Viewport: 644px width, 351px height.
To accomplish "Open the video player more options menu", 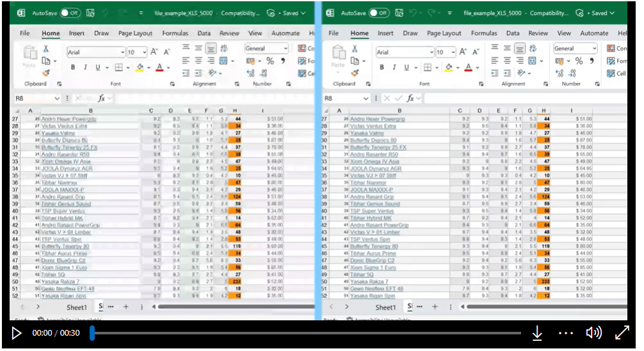I will pyautogui.click(x=565, y=332).
